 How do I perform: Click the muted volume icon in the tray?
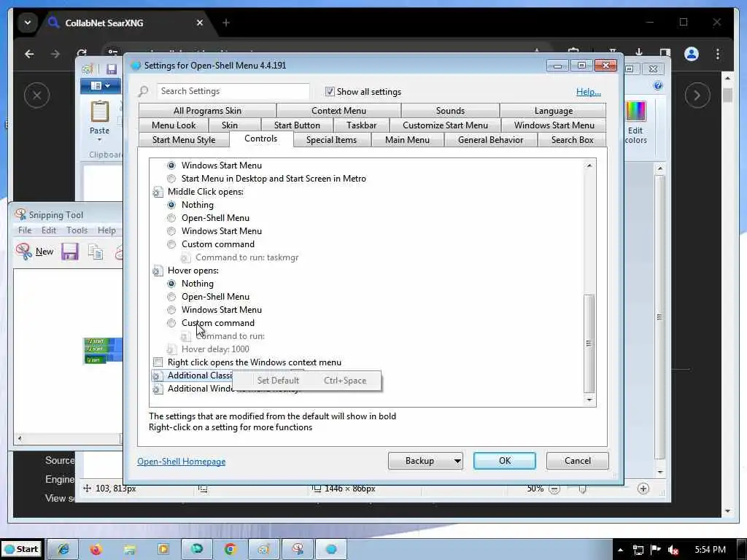(x=673, y=550)
